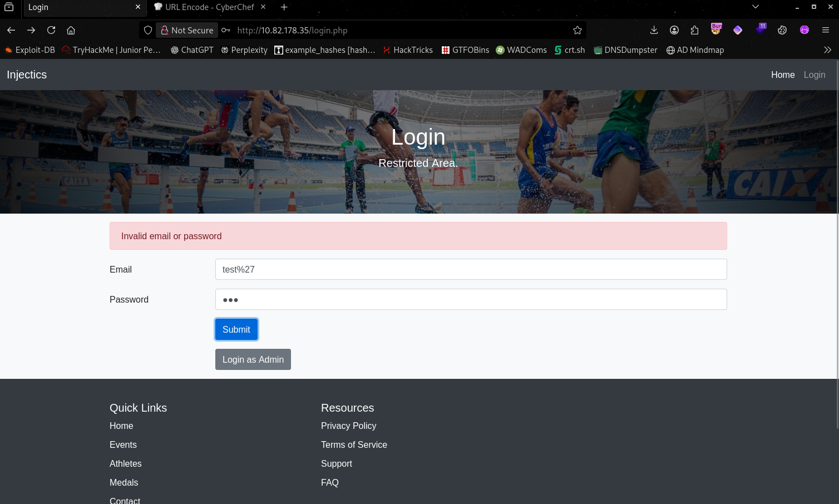Viewport: 839px width, 504px height.
Task: Click into the Email input field
Action: tap(471, 269)
